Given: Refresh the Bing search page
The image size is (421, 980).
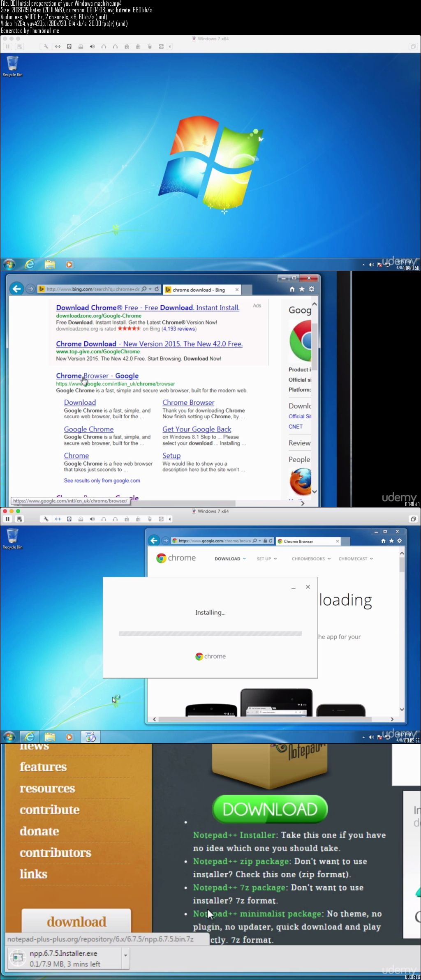Looking at the screenshot, I should pyautogui.click(x=157, y=289).
